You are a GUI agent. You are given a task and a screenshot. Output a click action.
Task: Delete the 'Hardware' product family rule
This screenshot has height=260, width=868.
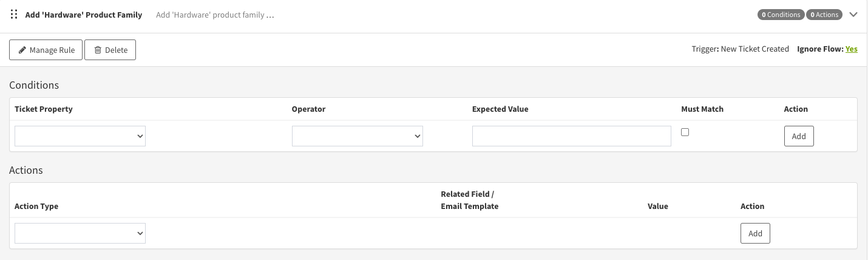coord(110,50)
